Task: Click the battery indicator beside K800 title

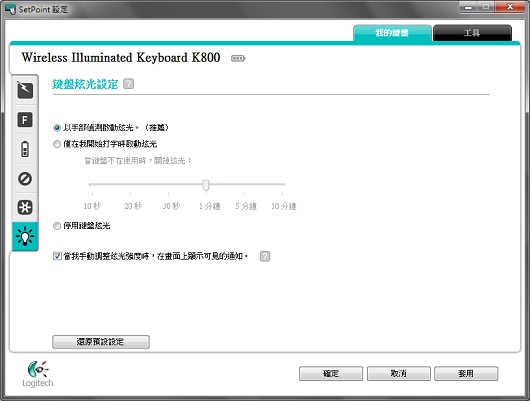Action: (238, 58)
